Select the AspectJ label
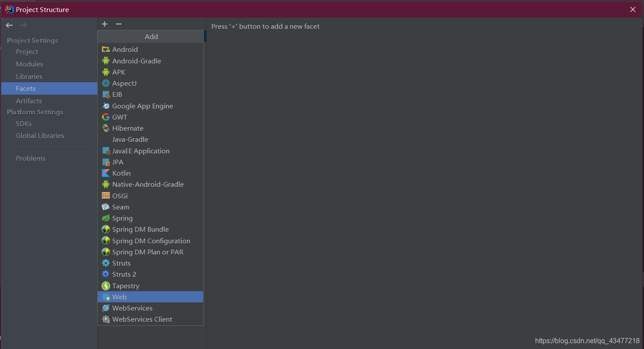The image size is (644, 349). click(x=124, y=83)
